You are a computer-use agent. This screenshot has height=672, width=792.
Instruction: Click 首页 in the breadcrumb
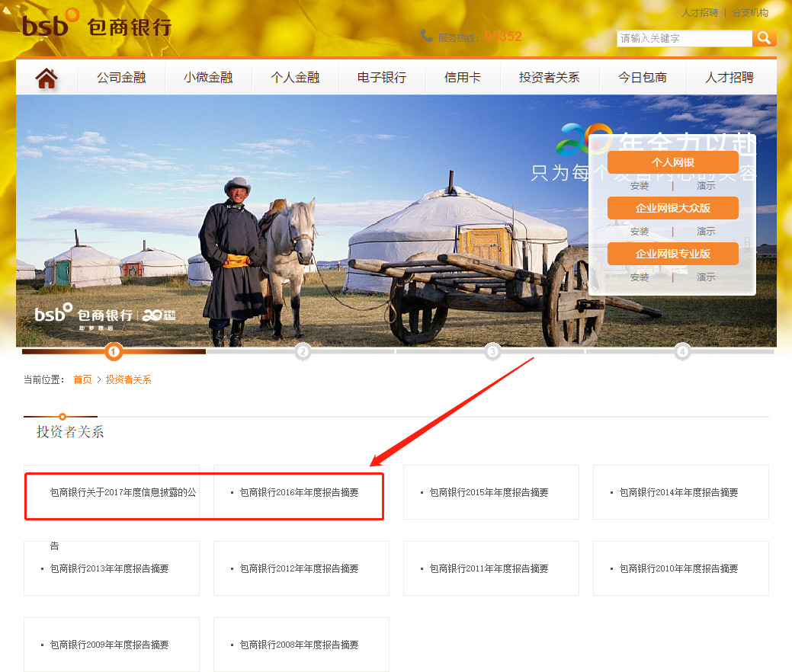(x=82, y=379)
